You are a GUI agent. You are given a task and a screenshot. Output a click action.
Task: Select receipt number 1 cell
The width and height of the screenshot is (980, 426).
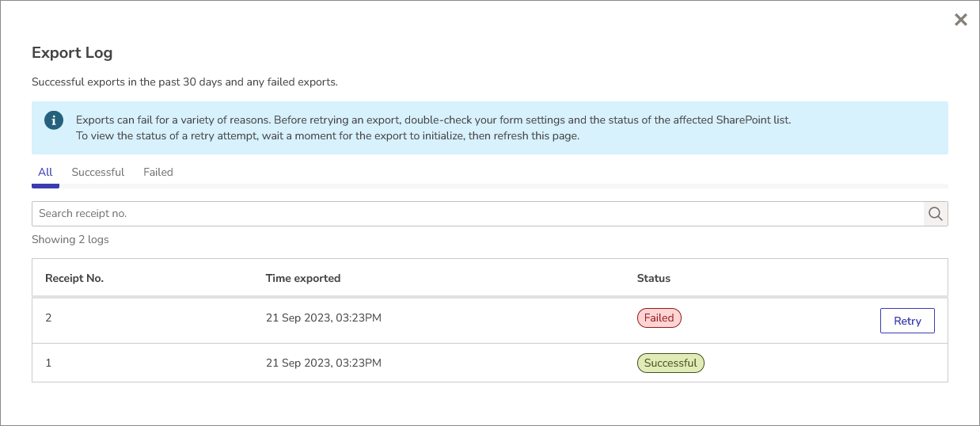coord(48,363)
